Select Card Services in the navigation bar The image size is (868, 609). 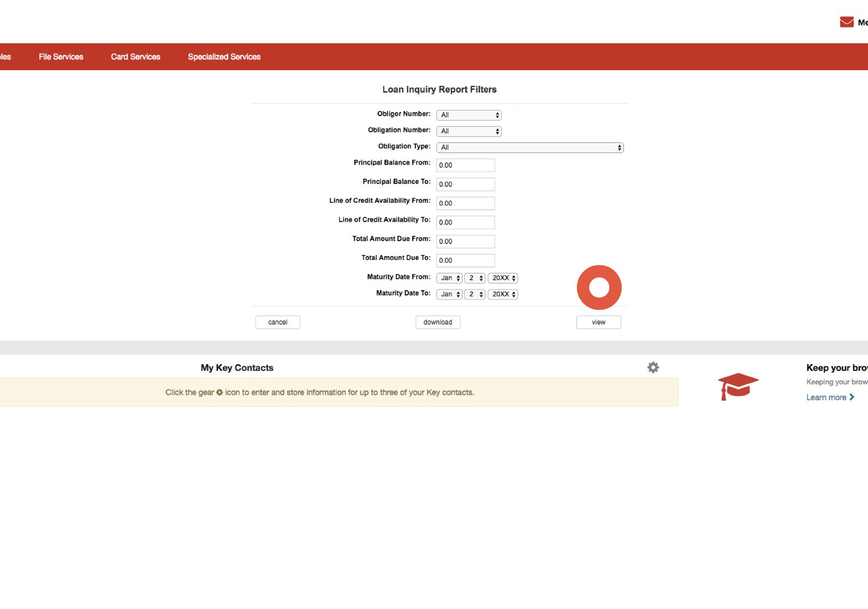[x=135, y=57]
